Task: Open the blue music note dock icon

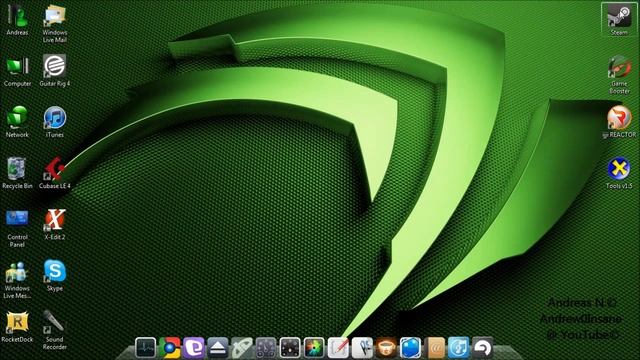Action: tap(458, 348)
